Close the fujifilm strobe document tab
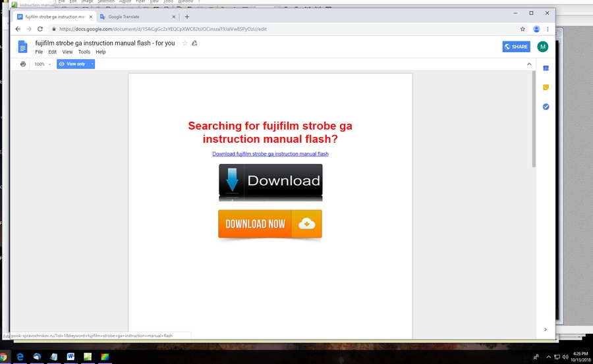Viewport: 593px width, 364px height. [91, 16]
